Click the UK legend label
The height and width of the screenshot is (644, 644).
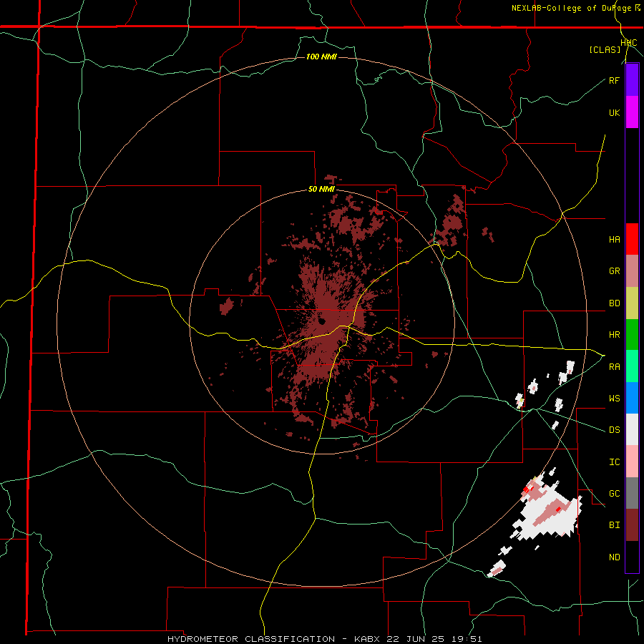pyautogui.click(x=614, y=112)
